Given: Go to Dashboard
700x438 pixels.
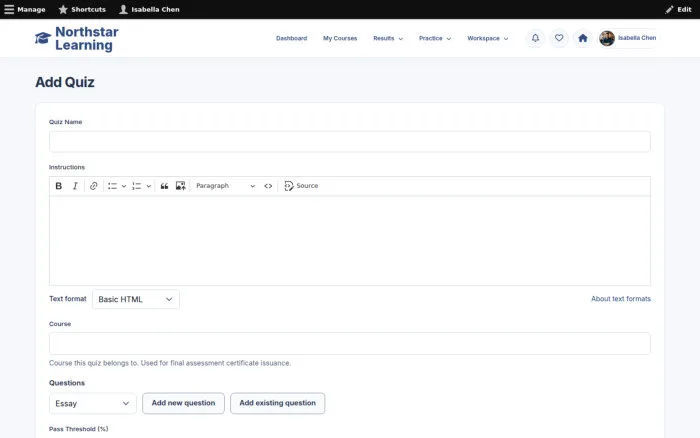Looking at the screenshot, I should click(292, 38).
